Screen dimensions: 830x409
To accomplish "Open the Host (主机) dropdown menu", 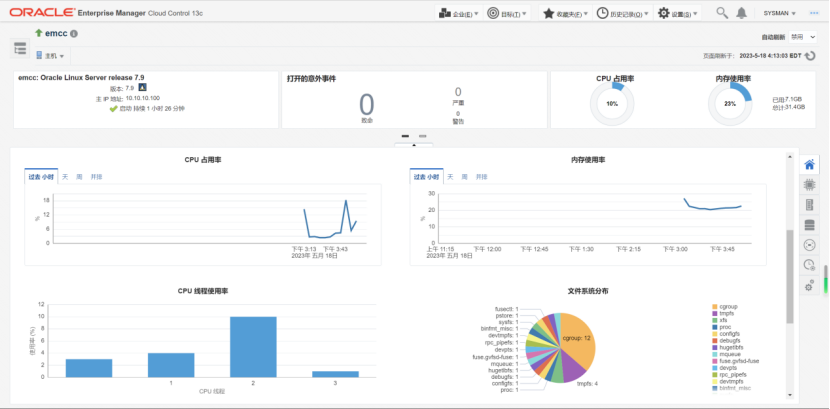I will (50, 56).
